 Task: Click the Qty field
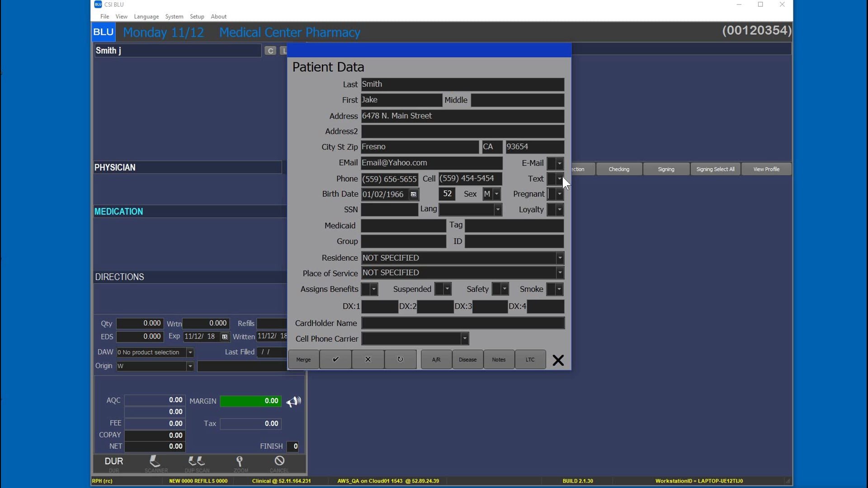point(140,324)
